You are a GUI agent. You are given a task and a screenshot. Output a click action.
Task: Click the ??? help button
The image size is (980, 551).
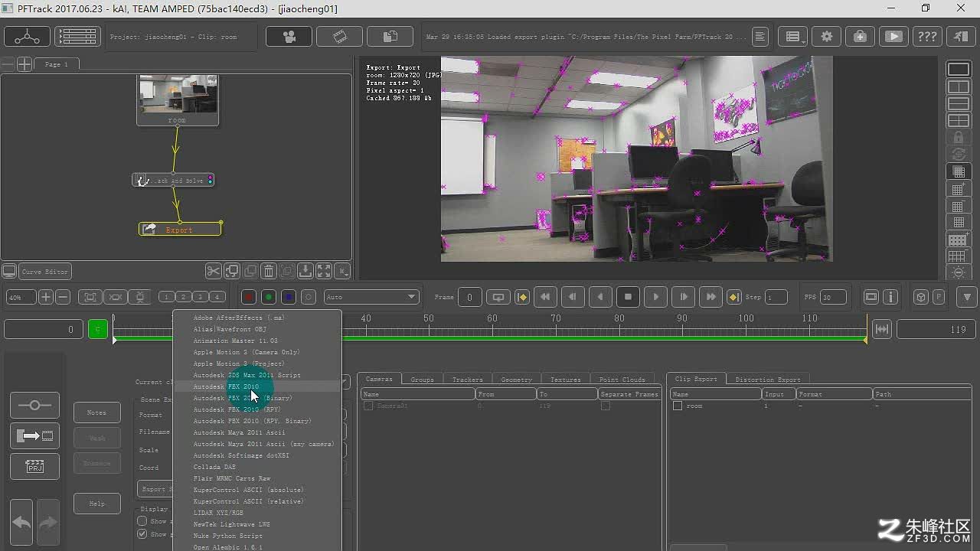[x=926, y=36]
